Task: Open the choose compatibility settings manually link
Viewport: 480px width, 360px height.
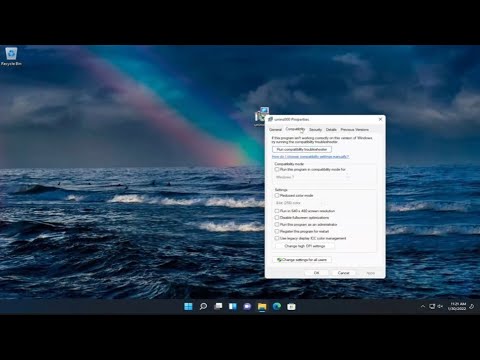Action: 310,156
